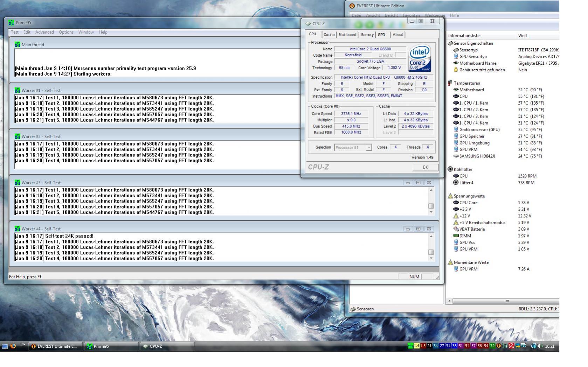Open the Window menu in Prime95
588x367 pixels.
click(x=86, y=32)
